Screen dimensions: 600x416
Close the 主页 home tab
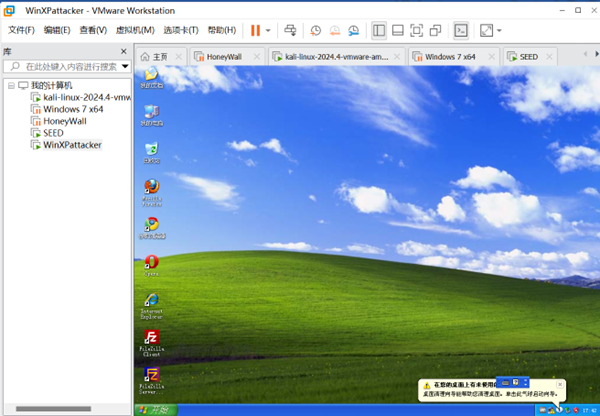coord(179,57)
